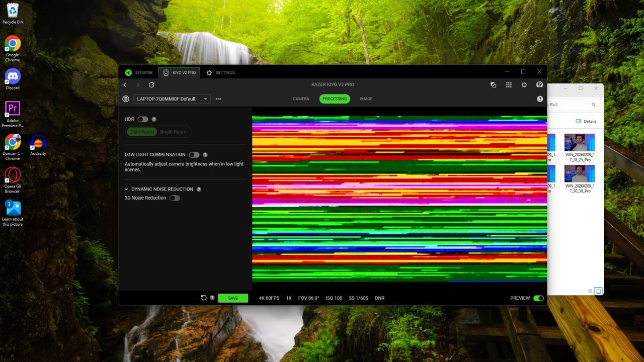Turn on Low Light Compensation
Image resolution: width=644 pixels, height=362 pixels.
pos(194,155)
